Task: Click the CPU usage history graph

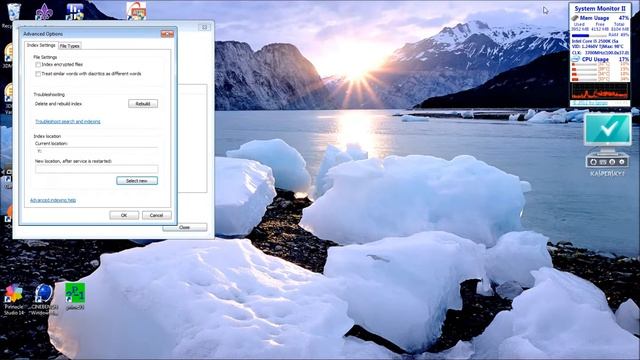Action: coord(600,91)
